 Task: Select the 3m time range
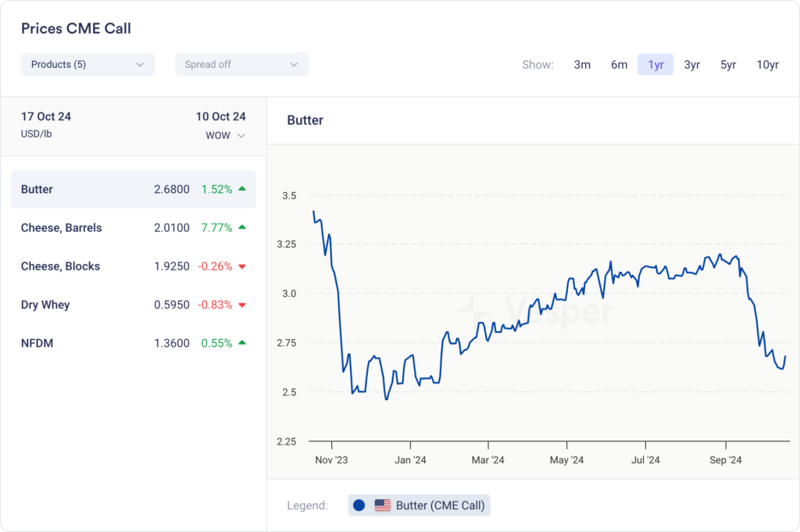click(582, 65)
